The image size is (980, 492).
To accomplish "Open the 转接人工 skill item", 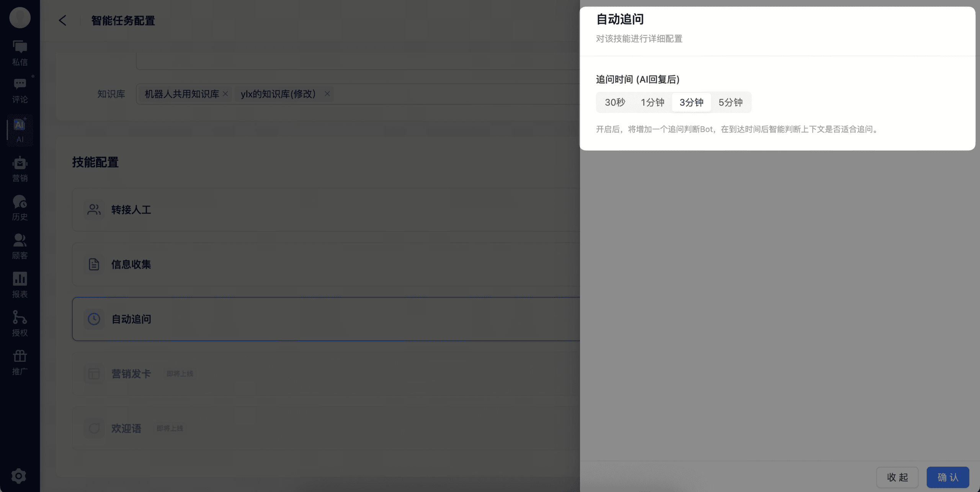I will 131,210.
